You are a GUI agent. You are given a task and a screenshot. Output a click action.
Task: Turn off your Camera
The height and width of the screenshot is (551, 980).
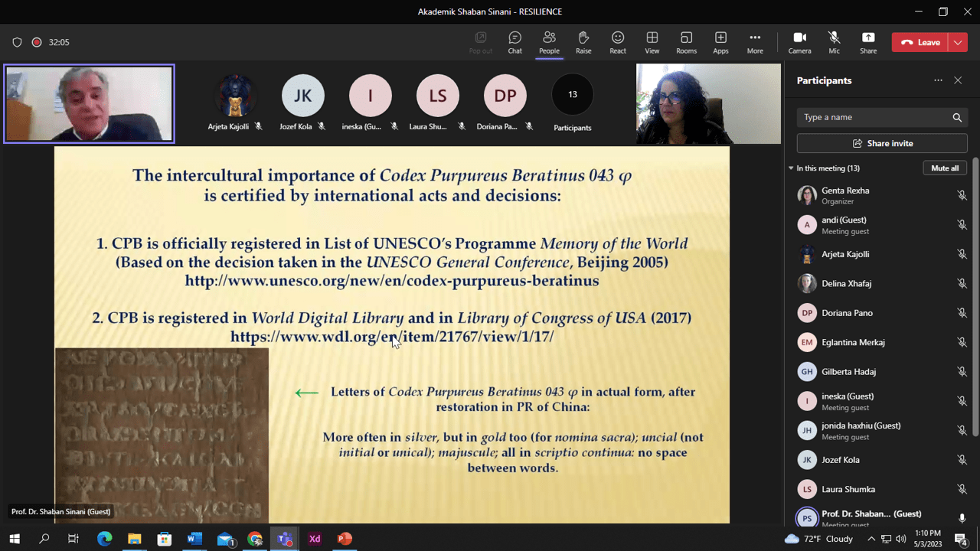[x=799, y=42]
